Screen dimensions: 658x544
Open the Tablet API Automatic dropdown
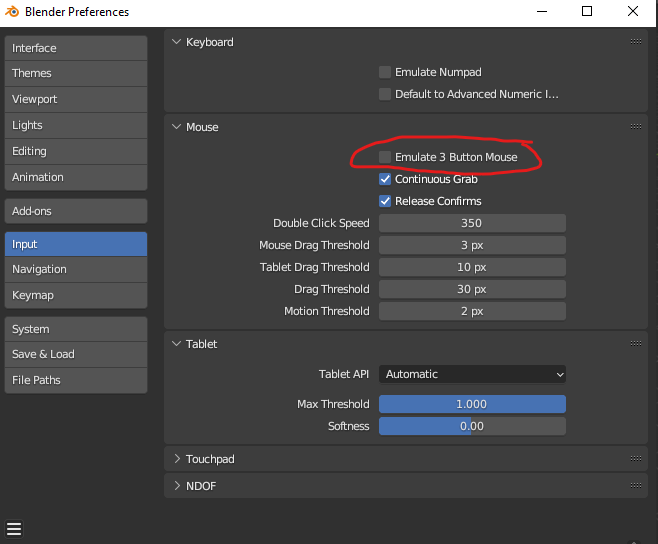[472, 374]
